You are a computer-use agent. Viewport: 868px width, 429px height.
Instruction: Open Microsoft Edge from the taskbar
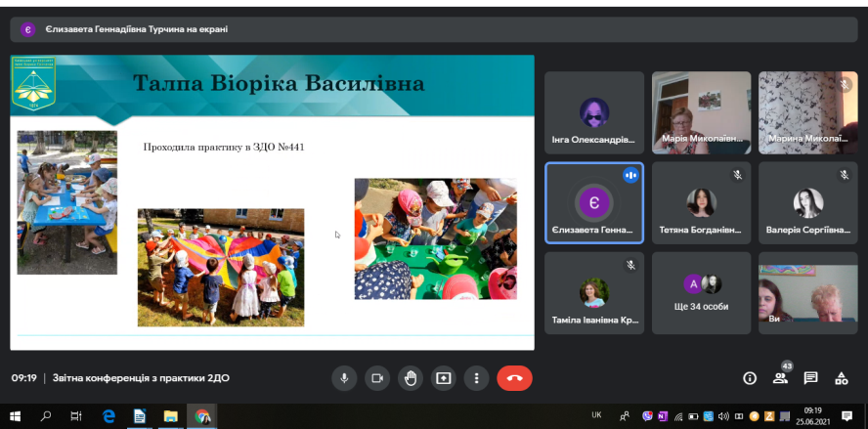[x=109, y=415]
